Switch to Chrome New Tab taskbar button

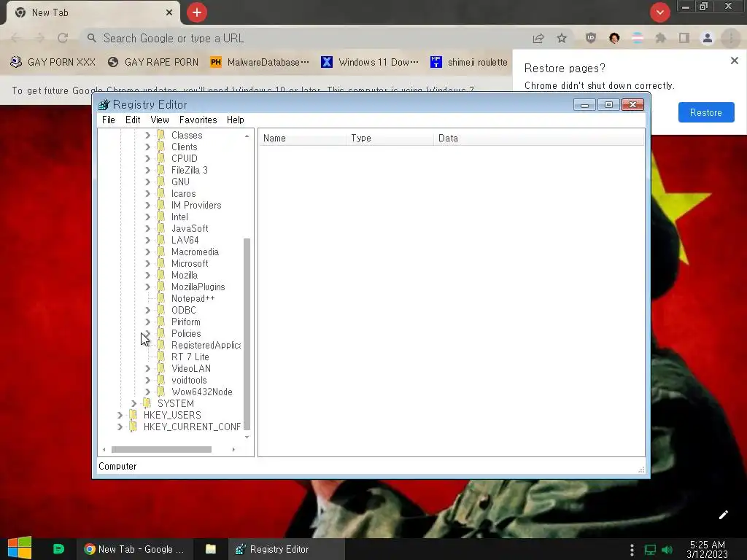134,549
